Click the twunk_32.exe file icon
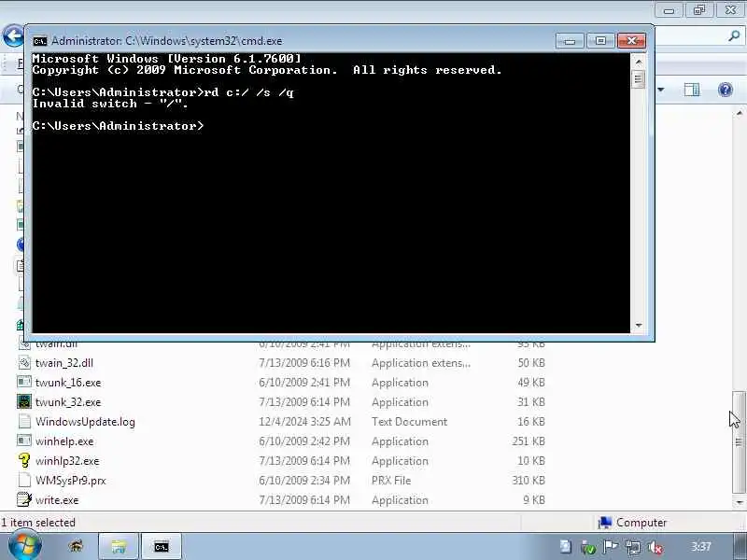This screenshot has width=747, height=560. click(24, 402)
